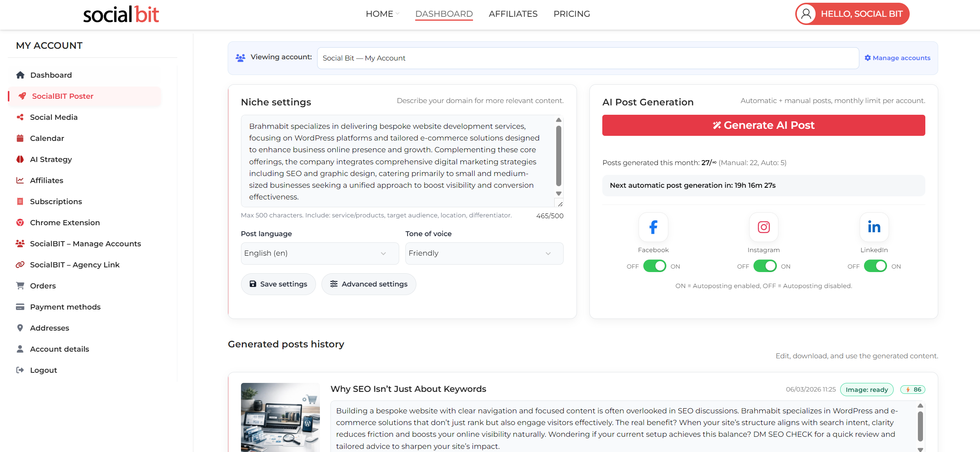The height and width of the screenshot is (452, 980).
Task: Disable Facebook autoposting toggle
Action: [x=655, y=266]
